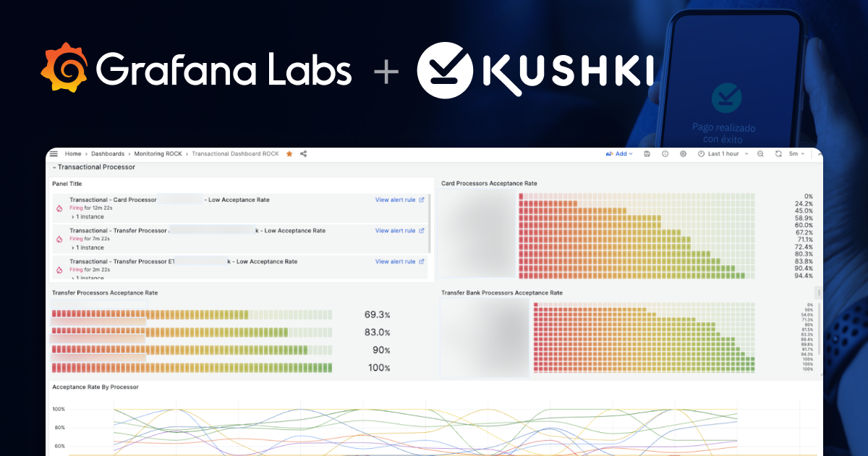Open the Grafana hamburger navigation menu
This screenshot has height=456, width=868.
click(54, 153)
